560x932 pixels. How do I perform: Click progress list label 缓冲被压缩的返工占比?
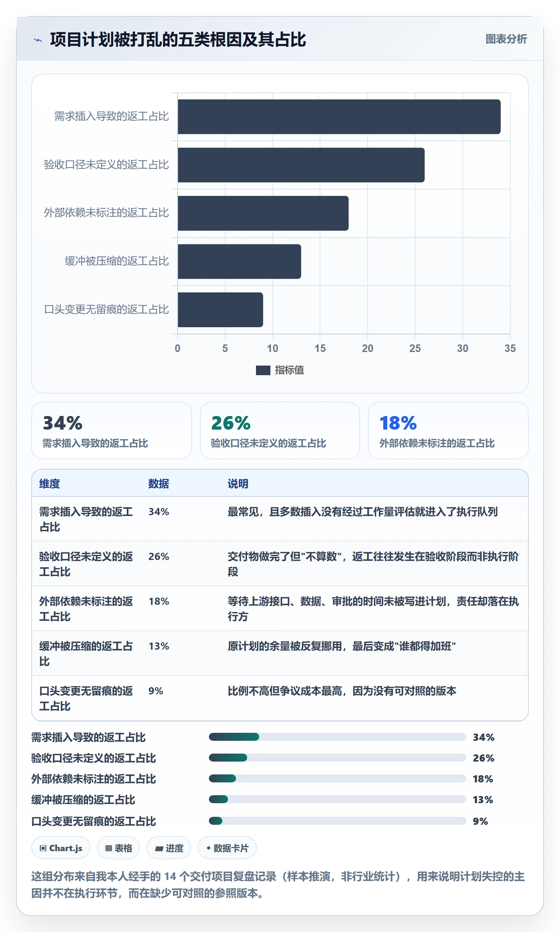pos(83,800)
